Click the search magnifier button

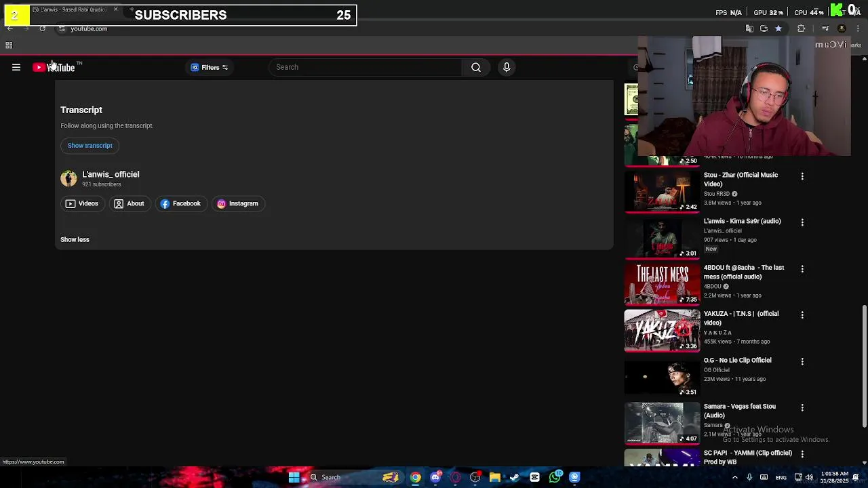click(x=476, y=67)
